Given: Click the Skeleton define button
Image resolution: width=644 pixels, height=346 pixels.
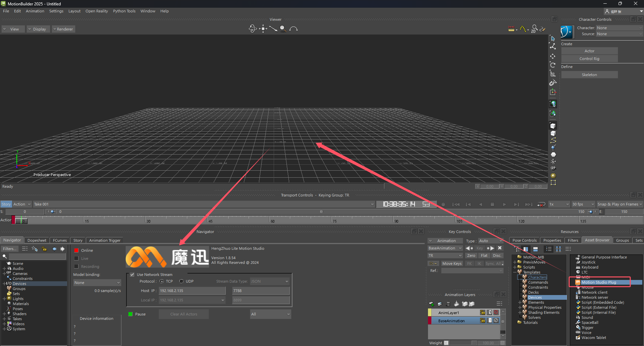Looking at the screenshot, I should pyautogui.click(x=589, y=75).
